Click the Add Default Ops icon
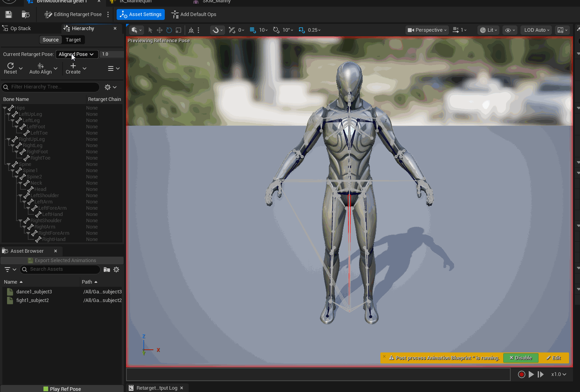580x392 pixels. [175, 14]
